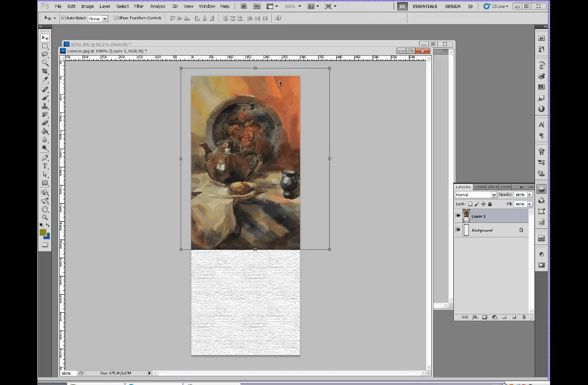Select the Clone Stamp tool
The width and height of the screenshot is (588, 385).
(44, 106)
